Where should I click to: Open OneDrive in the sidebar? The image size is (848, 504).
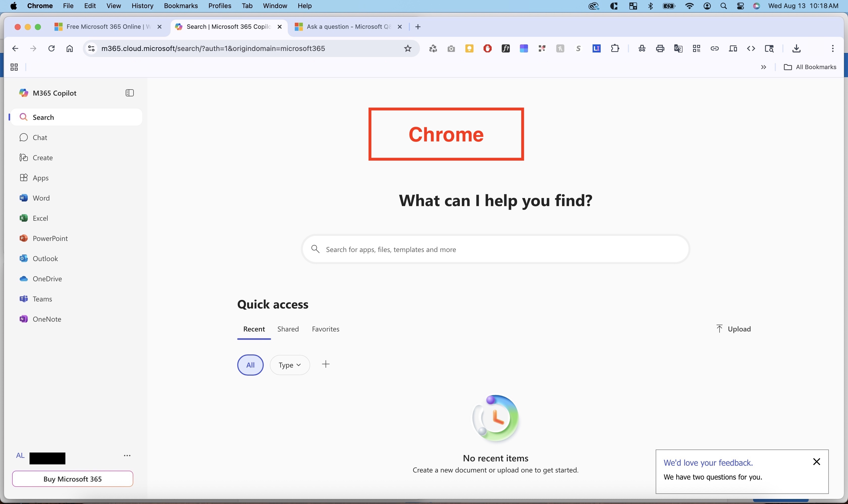pos(47,278)
